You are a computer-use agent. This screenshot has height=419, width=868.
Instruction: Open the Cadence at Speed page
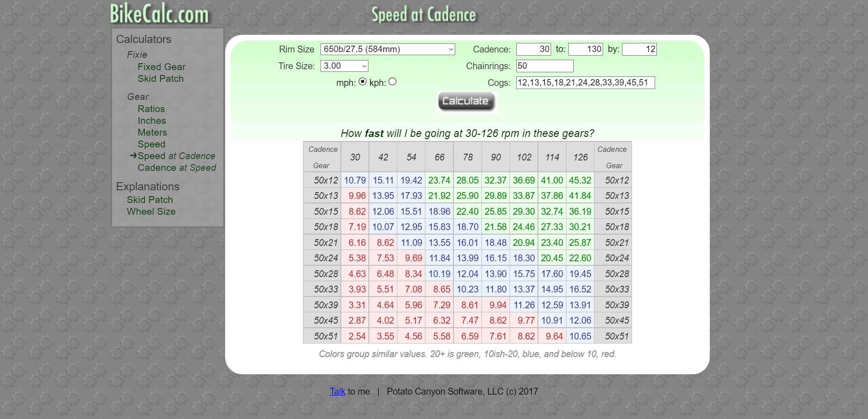coord(177,167)
